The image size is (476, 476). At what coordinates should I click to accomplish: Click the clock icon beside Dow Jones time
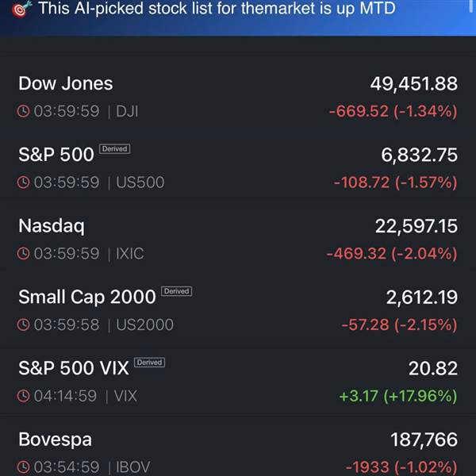coord(24,112)
